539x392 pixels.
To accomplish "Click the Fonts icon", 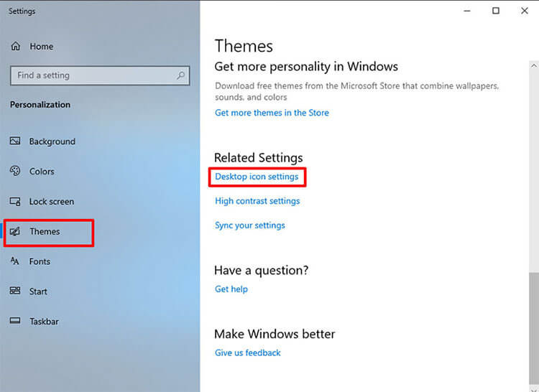I will tap(15, 261).
